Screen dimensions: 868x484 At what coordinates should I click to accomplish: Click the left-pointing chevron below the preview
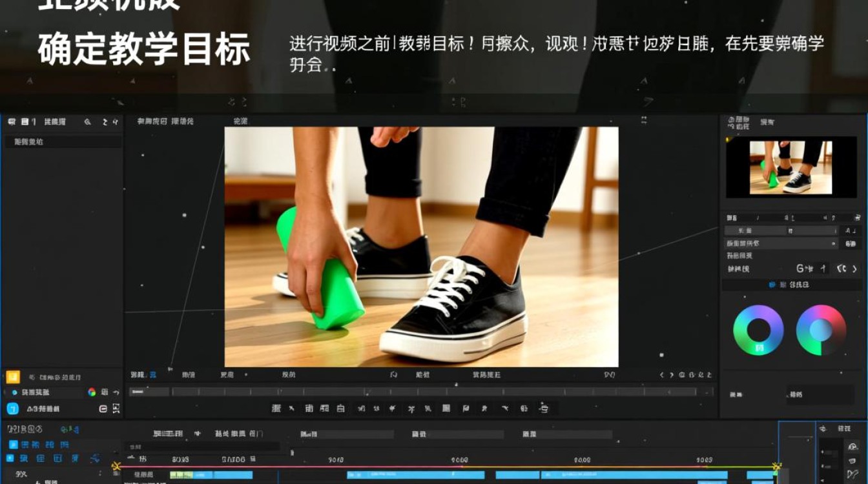click(661, 375)
